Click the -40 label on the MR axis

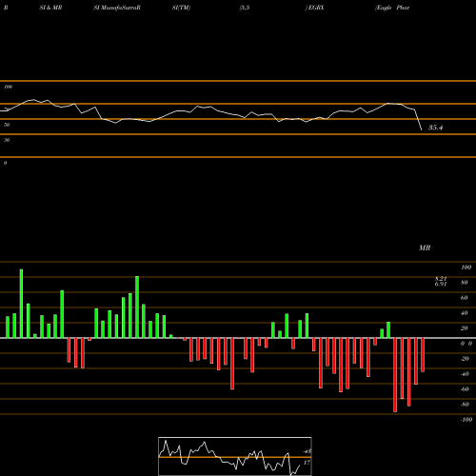[465, 374]
